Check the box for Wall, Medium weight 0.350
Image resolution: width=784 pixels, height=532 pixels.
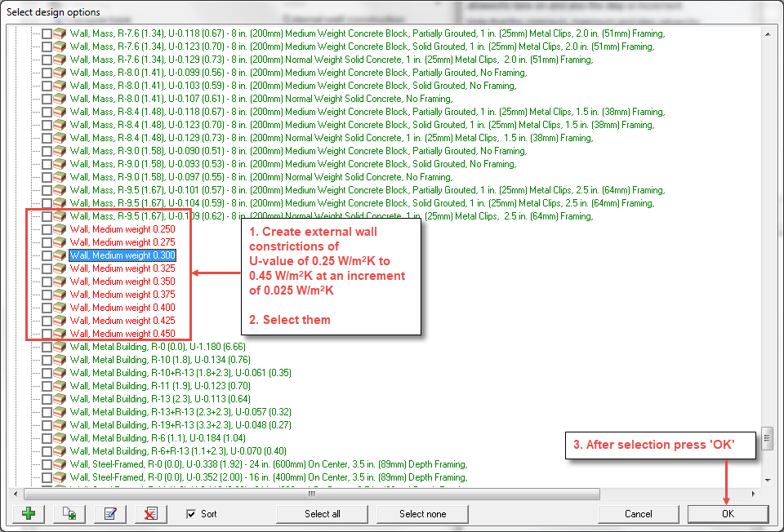47,282
